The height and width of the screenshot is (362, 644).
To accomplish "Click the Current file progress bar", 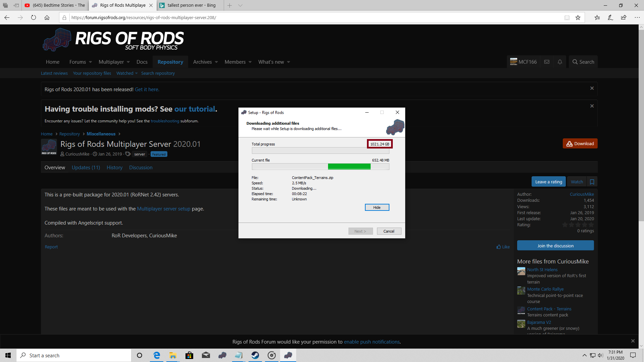I will [x=320, y=167].
